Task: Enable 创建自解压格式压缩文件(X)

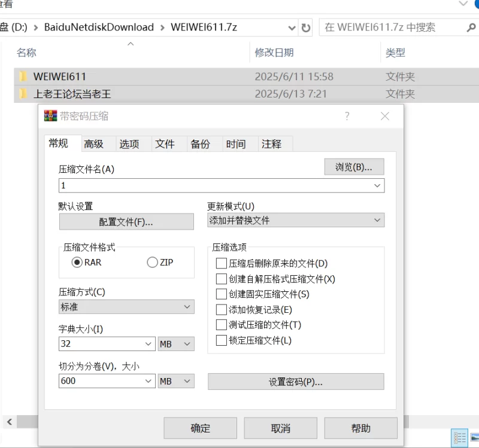Action: coord(221,279)
